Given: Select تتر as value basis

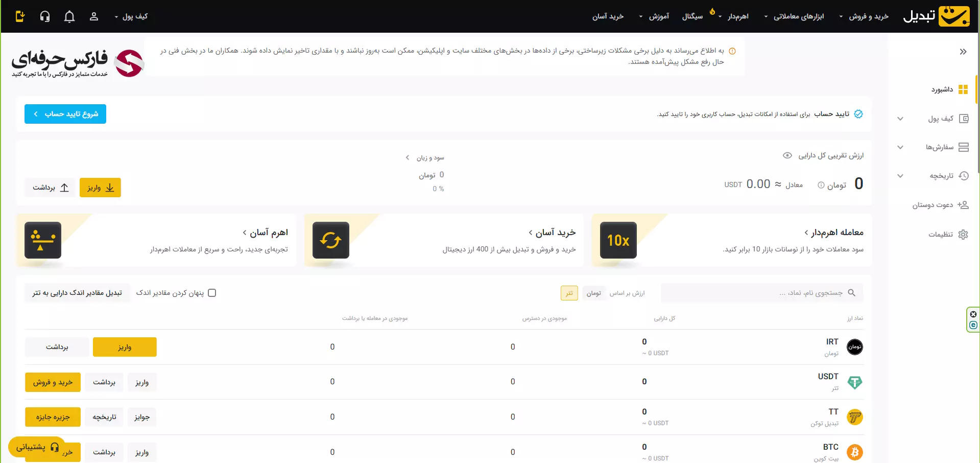Looking at the screenshot, I should 569,293.
